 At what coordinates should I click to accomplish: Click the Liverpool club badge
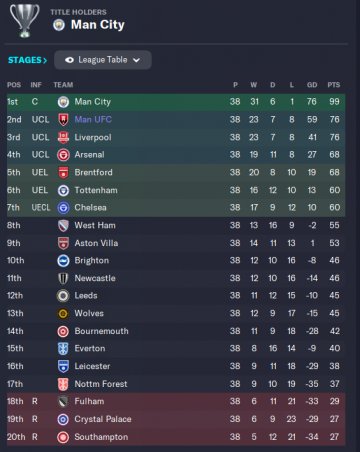[63, 137]
